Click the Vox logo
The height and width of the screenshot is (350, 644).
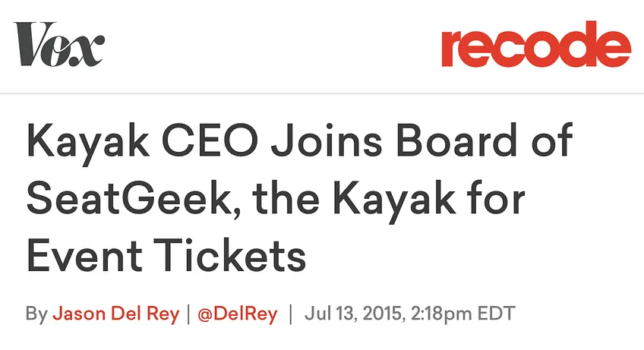(x=58, y=44)
